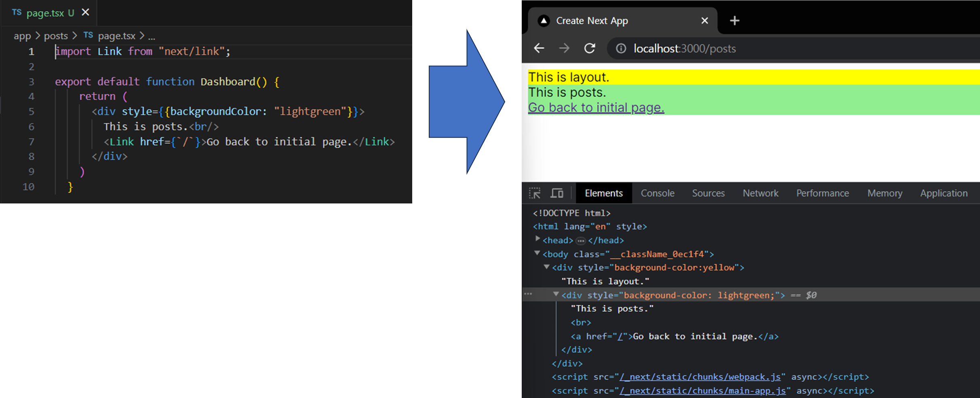Open the Memory tab in DevTools

(x=885, y=193)
